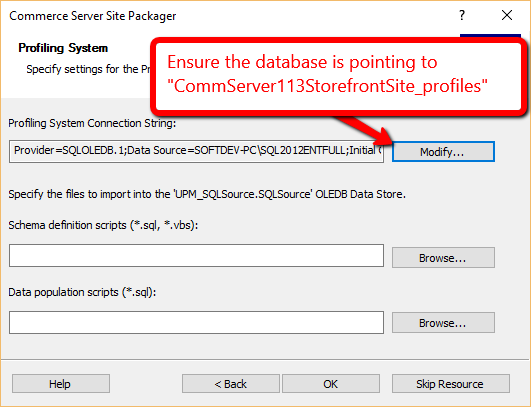This screenshot has width=531, height=407.
Task: Open the Help button at bottom left
Action: tap(61, 384)
